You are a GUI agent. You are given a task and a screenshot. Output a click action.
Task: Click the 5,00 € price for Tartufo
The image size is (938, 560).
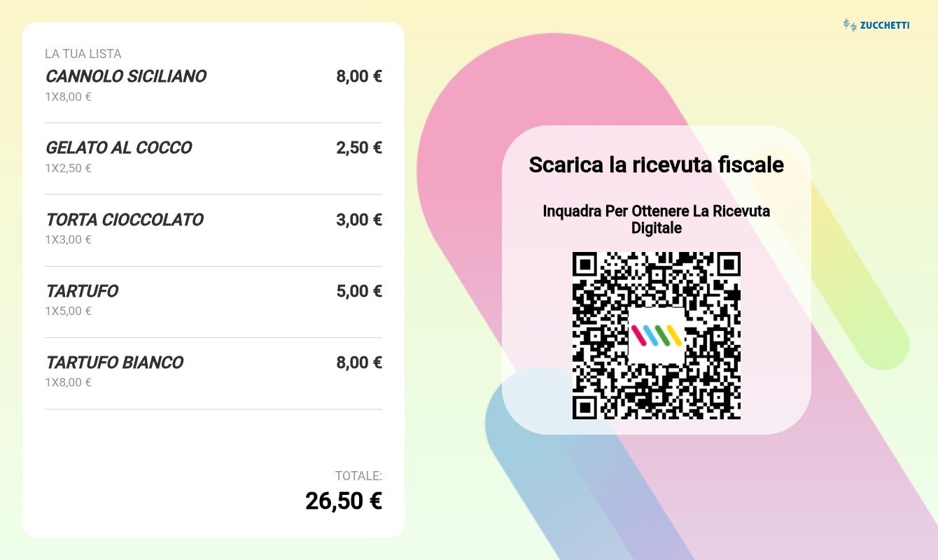click(x=359, y=291)
